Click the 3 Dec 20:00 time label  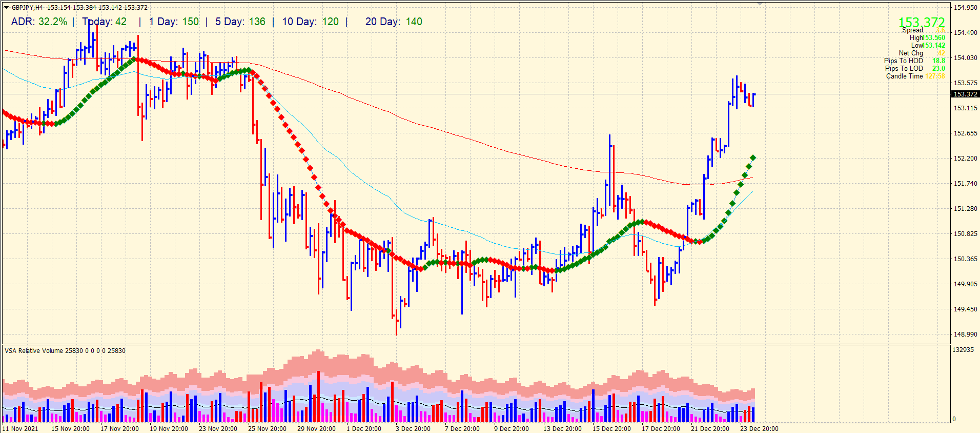click(x=413, y=429)
